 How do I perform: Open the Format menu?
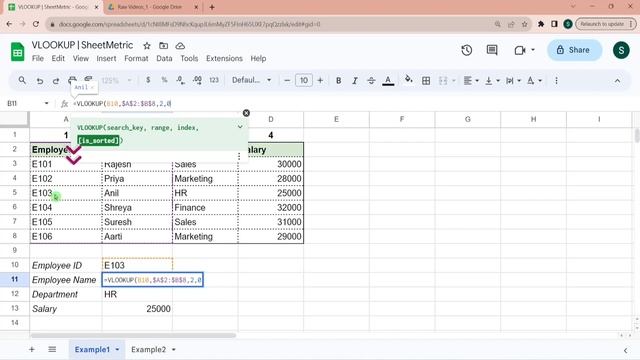pyautogui.click(x=136, y=58)
